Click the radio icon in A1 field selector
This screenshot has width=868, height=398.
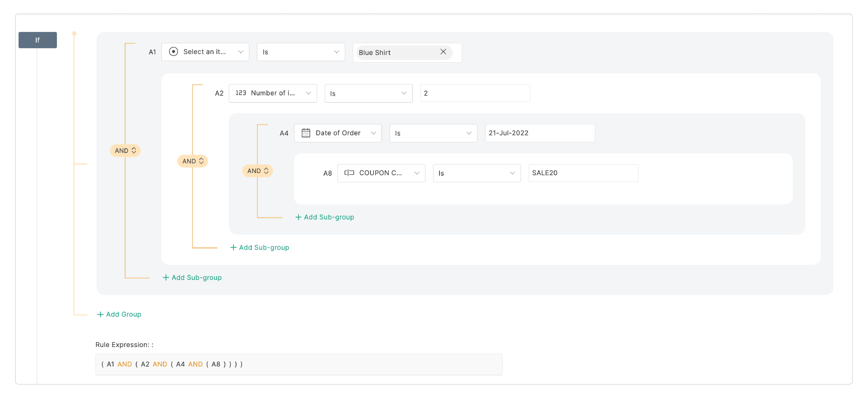pos(173,52)
